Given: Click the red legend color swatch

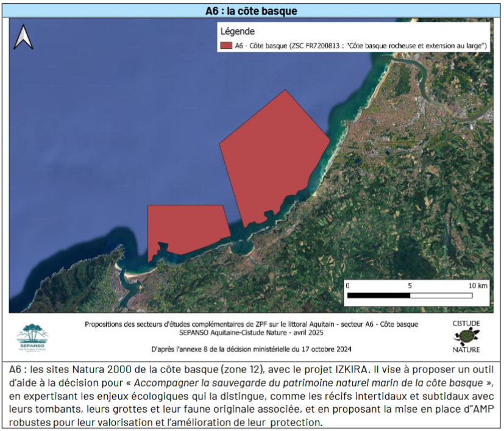Looking at the screenshot, I should coord(226,46).
